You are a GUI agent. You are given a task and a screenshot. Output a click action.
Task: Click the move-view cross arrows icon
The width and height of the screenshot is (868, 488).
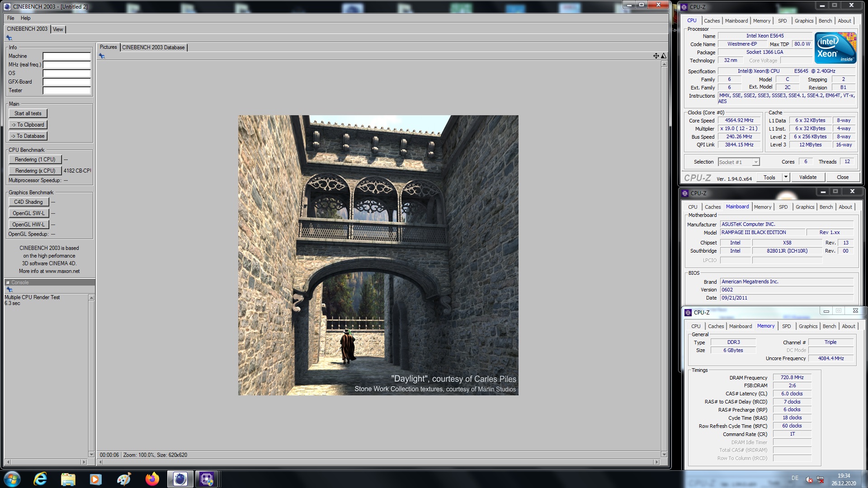coord(656,56)
